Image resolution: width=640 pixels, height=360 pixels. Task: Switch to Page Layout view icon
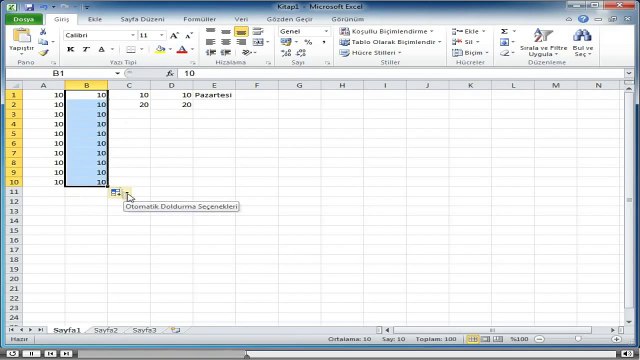click(485, 339)
